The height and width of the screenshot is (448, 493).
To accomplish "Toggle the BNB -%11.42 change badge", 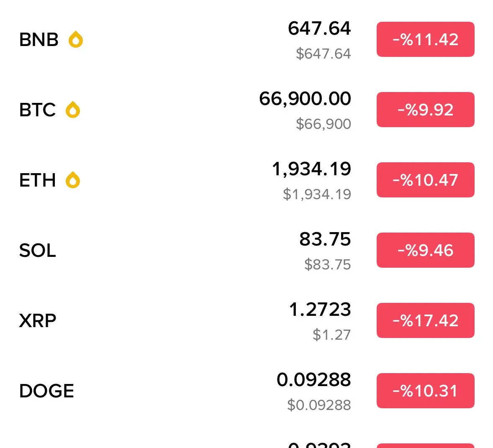I will (425, 39).
